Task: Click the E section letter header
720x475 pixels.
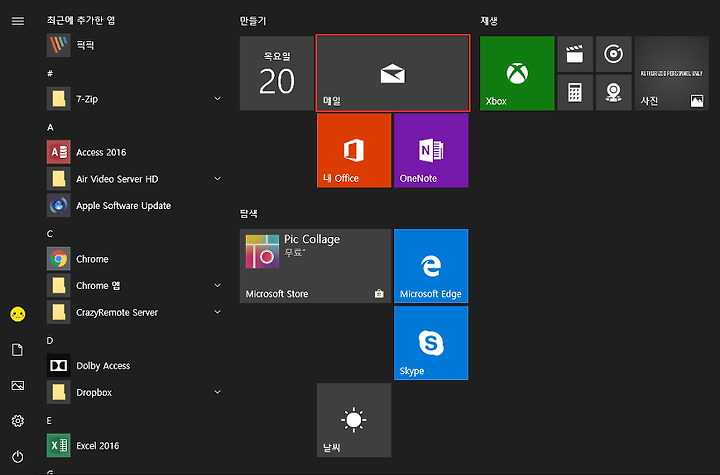Action: 49,420
